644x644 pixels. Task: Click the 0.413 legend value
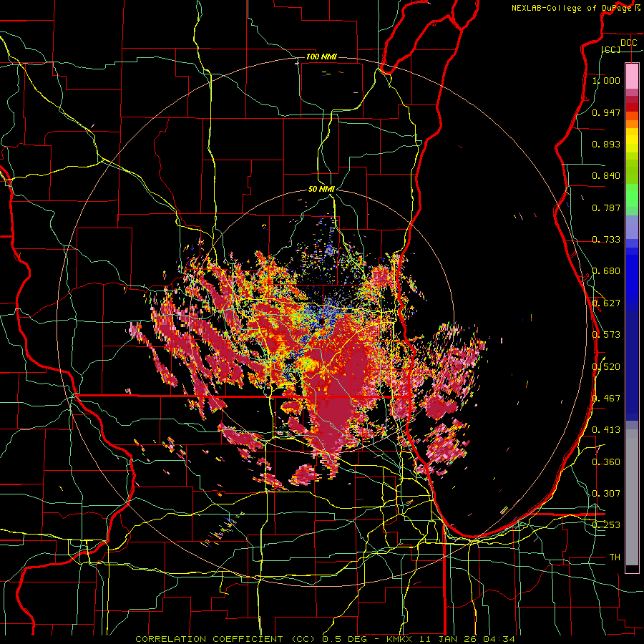click(x=606, y=430)
